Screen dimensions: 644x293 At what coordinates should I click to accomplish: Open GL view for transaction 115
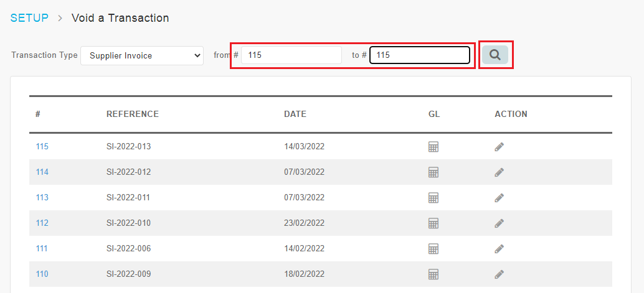tap(433, 147)
